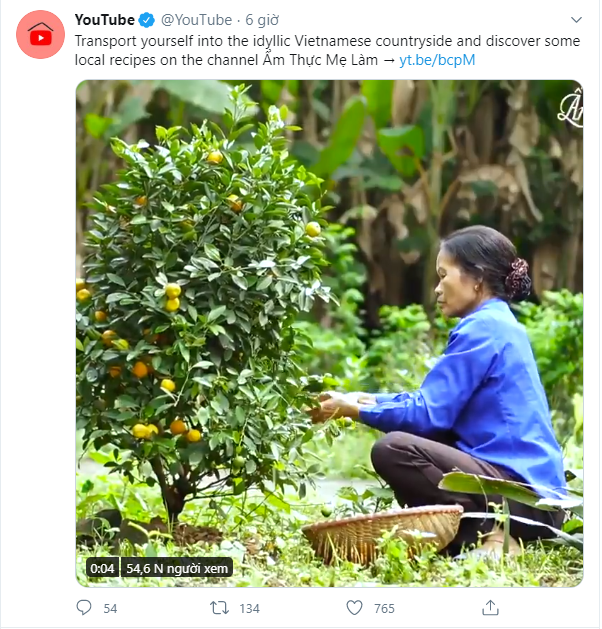Like the tweet with heart icon
Viewport: 602px width, 629px height.
tap(355, 608)
